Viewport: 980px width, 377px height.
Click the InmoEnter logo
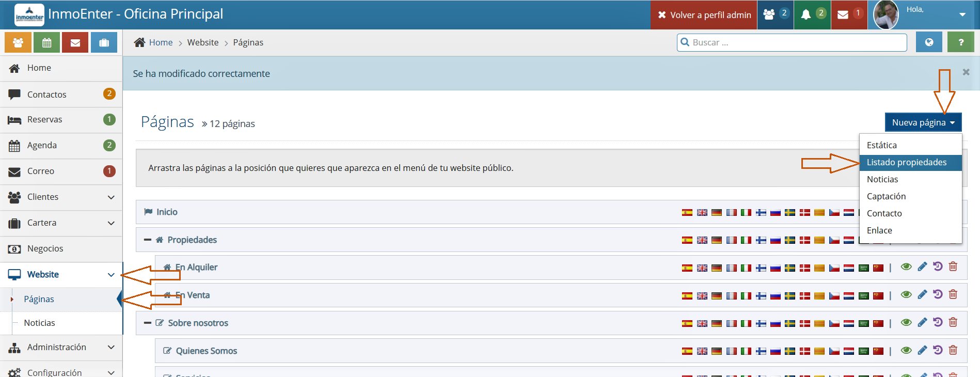coord(29,15)
